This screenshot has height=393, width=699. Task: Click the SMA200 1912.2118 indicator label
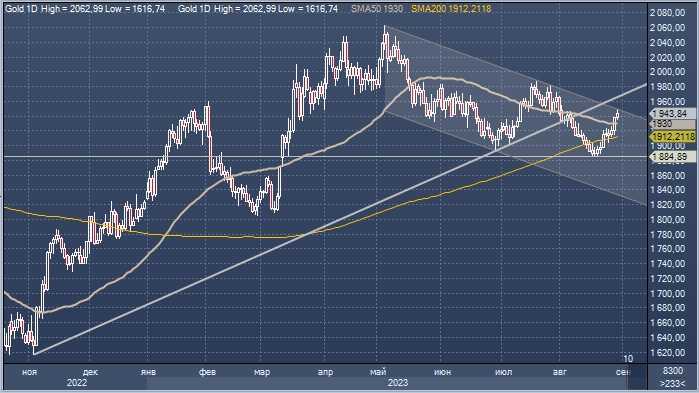(451, 8)
